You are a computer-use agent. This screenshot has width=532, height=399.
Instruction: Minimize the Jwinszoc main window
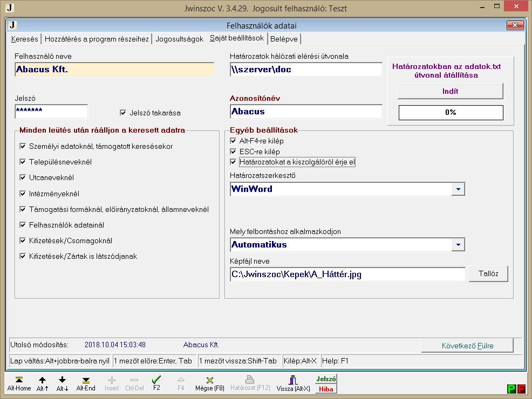click(x=482, y=7)
